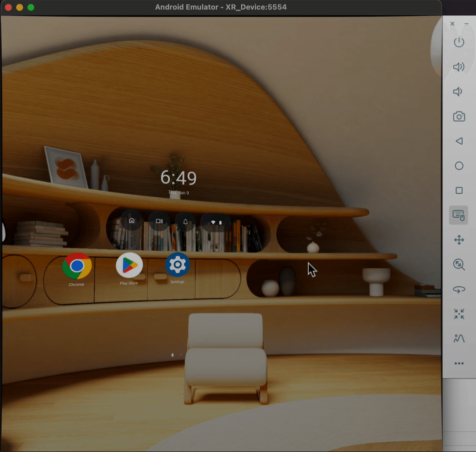Image resolution: width=476 pixels, height=452 pixels.
Task: Select the magnifier zoom view tool
Action: (x=459, y=264)
